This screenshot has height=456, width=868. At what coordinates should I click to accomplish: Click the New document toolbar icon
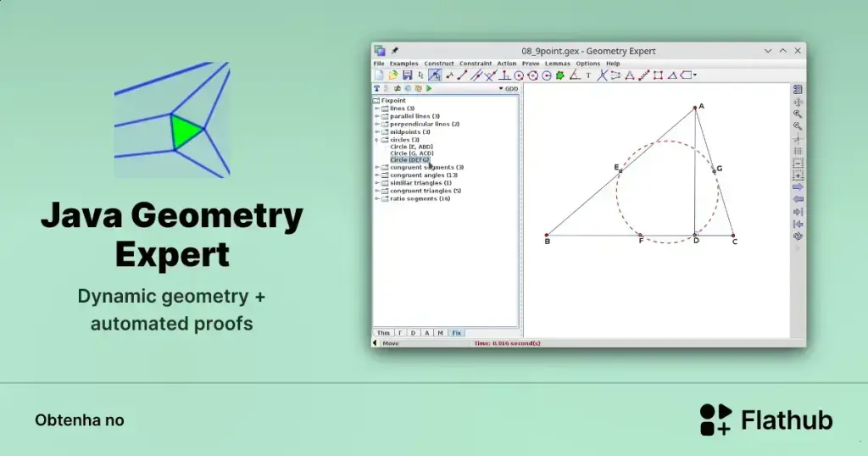379,75
